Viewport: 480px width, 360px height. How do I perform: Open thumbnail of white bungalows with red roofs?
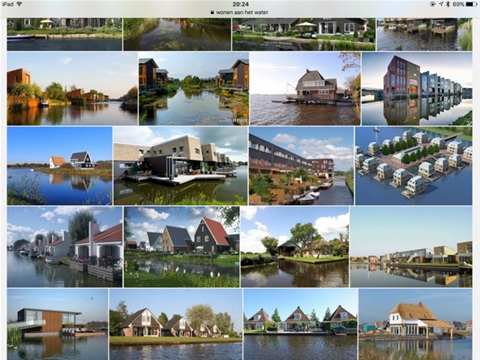[64, 247]
